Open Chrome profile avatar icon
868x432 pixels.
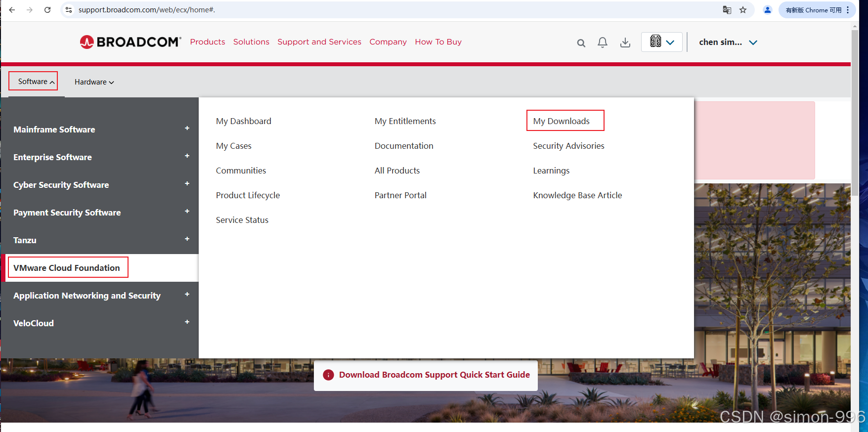pyautogui.click(x=768, y=10)
